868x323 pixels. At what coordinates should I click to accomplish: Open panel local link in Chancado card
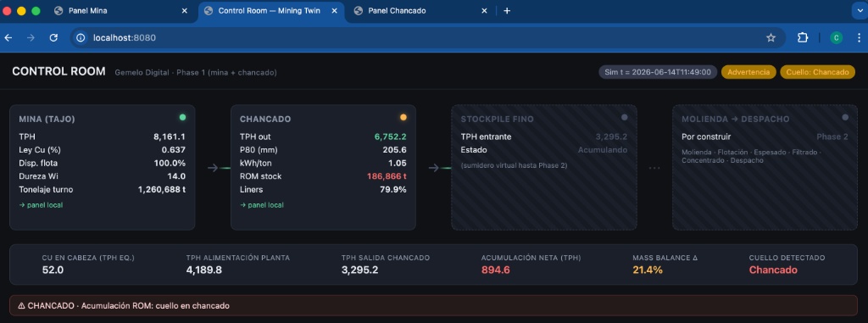click(262, 205)
